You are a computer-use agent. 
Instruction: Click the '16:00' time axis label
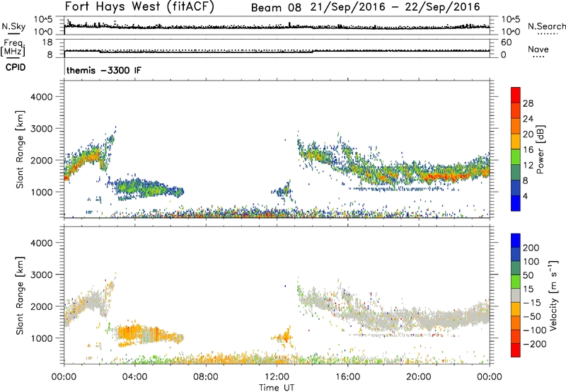click(x=347, y=377)
